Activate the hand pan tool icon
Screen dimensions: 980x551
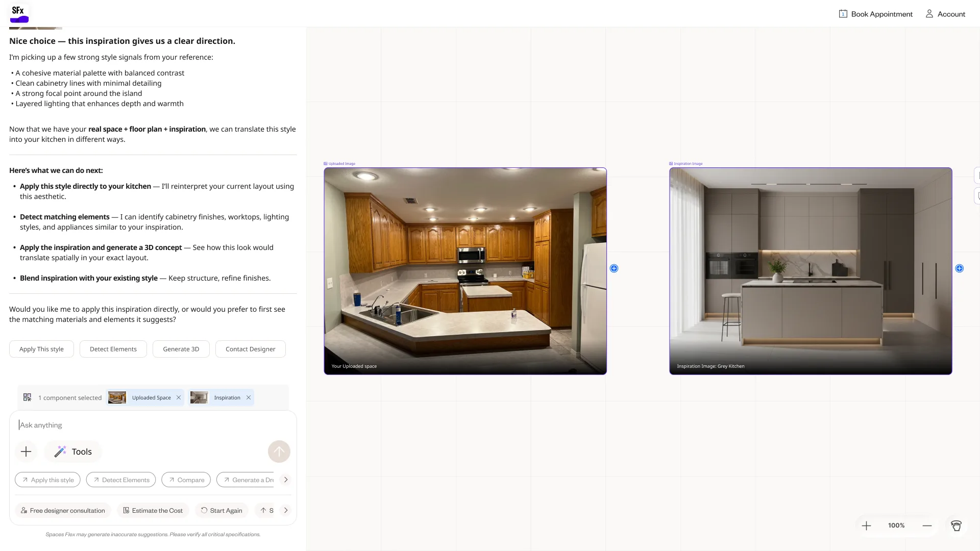[x=957, y=525]
